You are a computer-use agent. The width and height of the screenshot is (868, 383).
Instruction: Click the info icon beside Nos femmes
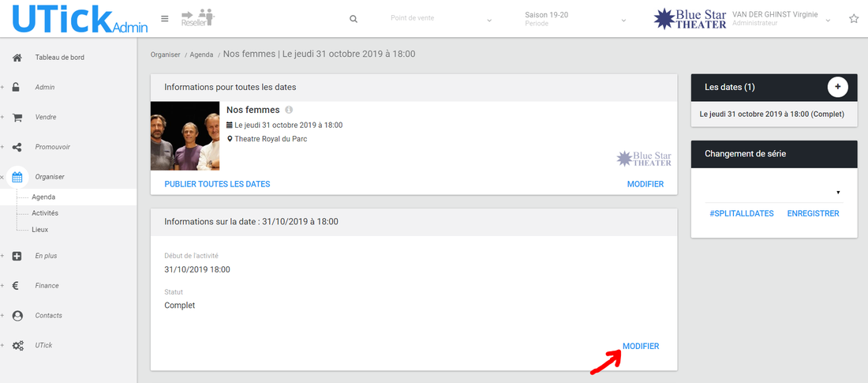(x=289, y=110)
